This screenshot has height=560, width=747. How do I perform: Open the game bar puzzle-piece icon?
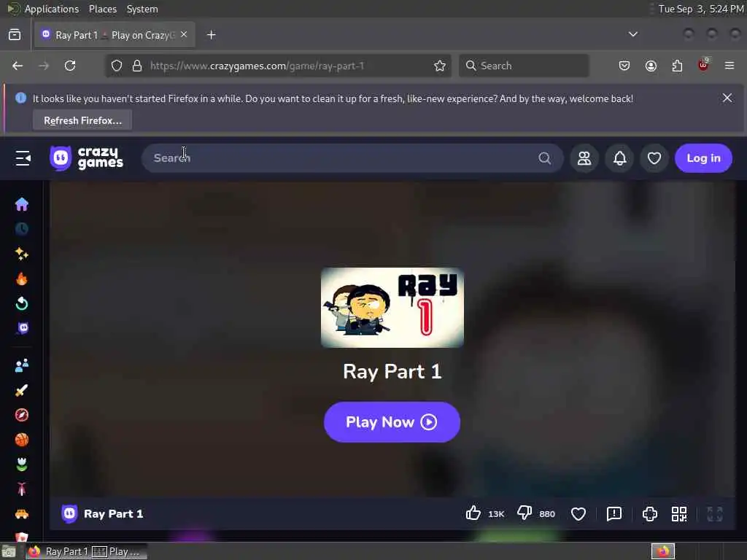click(650, 514)
